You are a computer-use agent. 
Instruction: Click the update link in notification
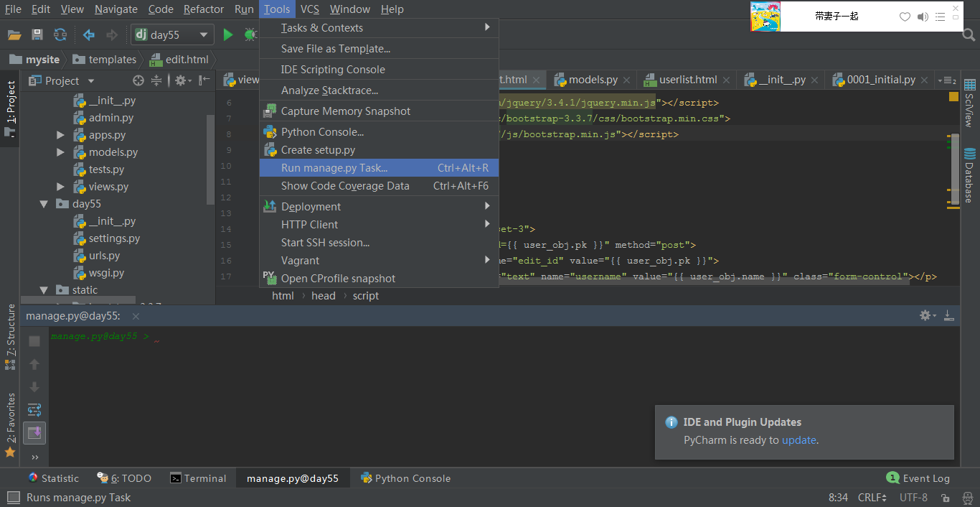pyautogui.click(x=798, y=440)
